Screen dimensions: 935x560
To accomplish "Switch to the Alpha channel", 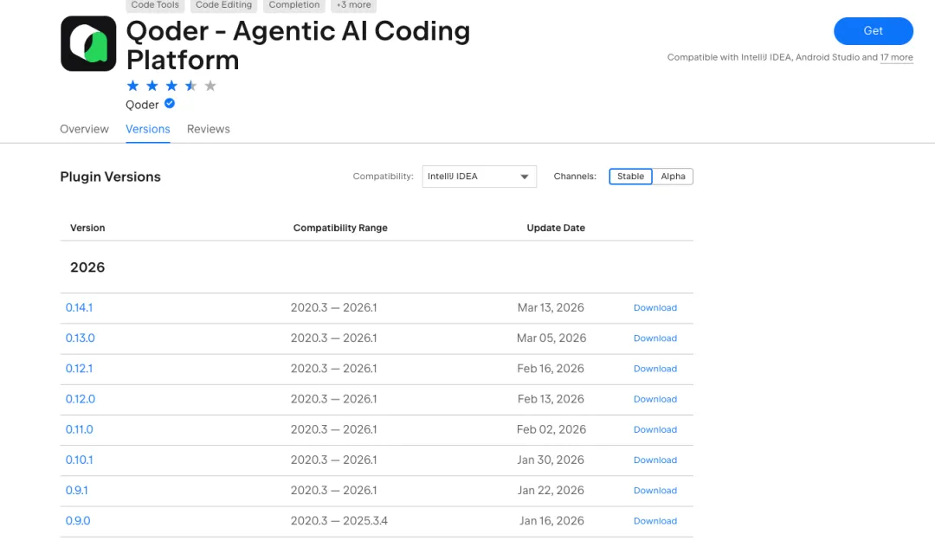I will tap(673, 177).
